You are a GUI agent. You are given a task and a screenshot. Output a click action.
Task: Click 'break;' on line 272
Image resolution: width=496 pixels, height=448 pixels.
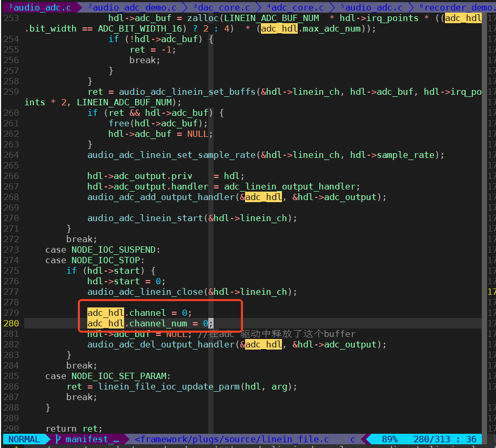(x=82, y=239)
